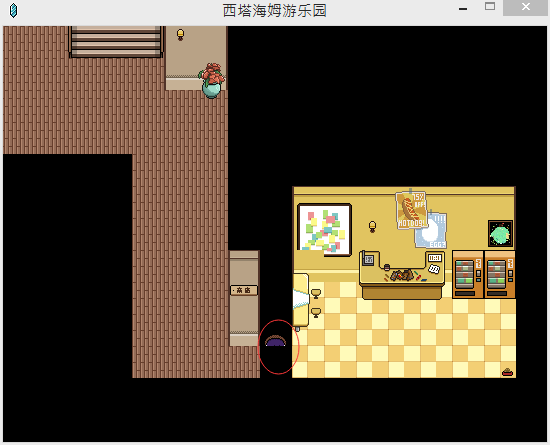The image size is (550, 445).
Task: Click the right vending machine
Action: pyautogui.click(x=500, y=275)
